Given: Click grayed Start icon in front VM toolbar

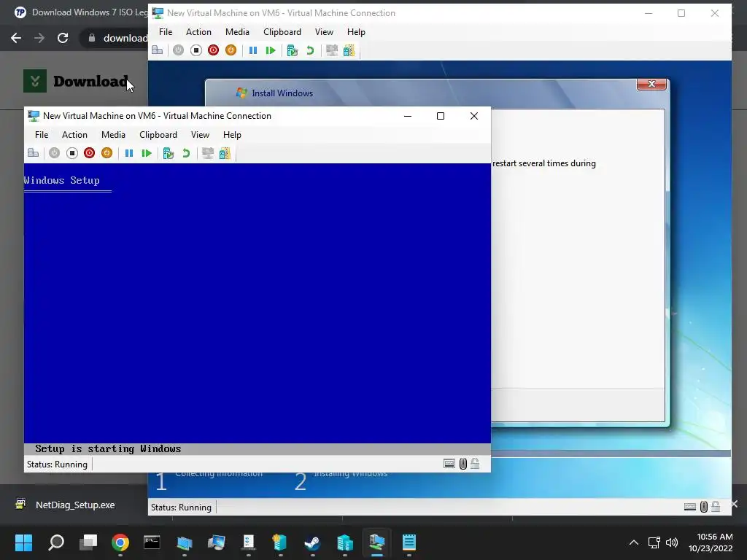Looking at the screenshot, I should tap(54, 153).
